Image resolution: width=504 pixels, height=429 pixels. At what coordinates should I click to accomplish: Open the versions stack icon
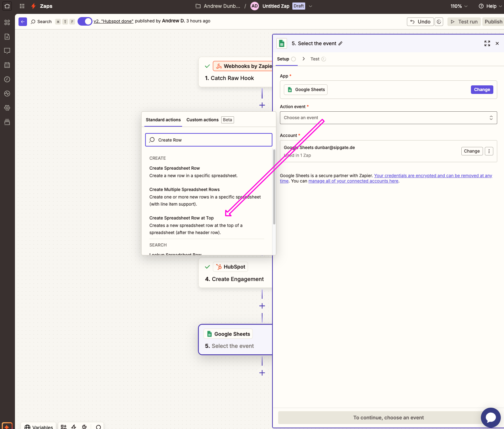pos(7,122)
